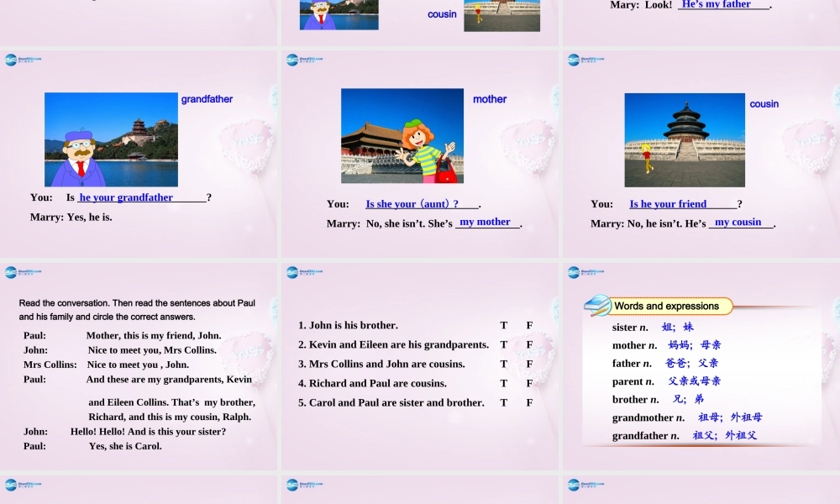This screenshot has width=840, height=504.
Task: Click the logo on the true/false statements slide
Action: (304, 272)
